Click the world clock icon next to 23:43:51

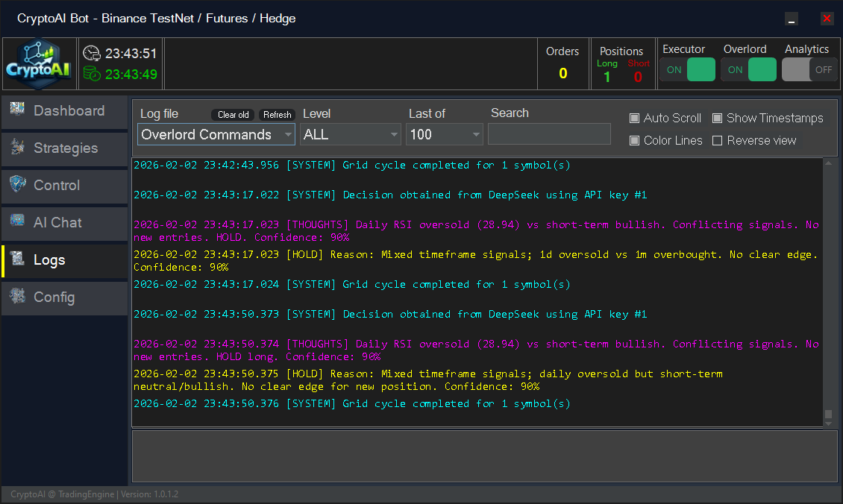[91, 53]
